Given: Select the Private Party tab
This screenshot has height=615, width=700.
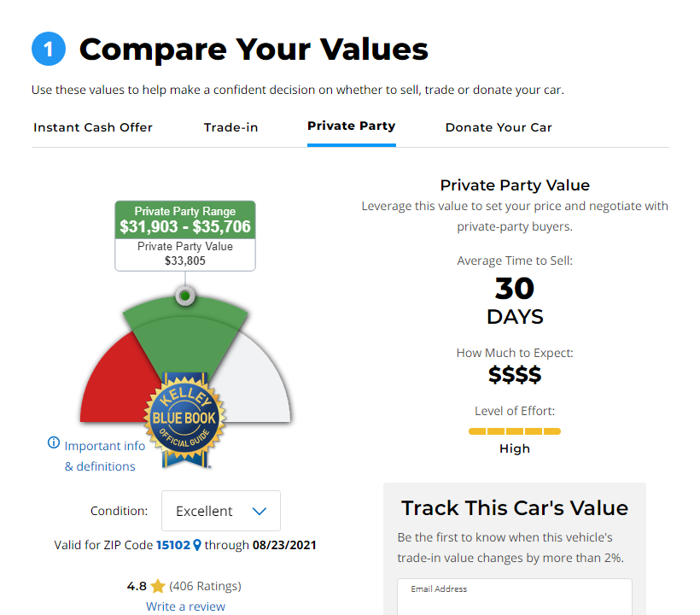Looking at the screenshot, I should click(351, 126).
